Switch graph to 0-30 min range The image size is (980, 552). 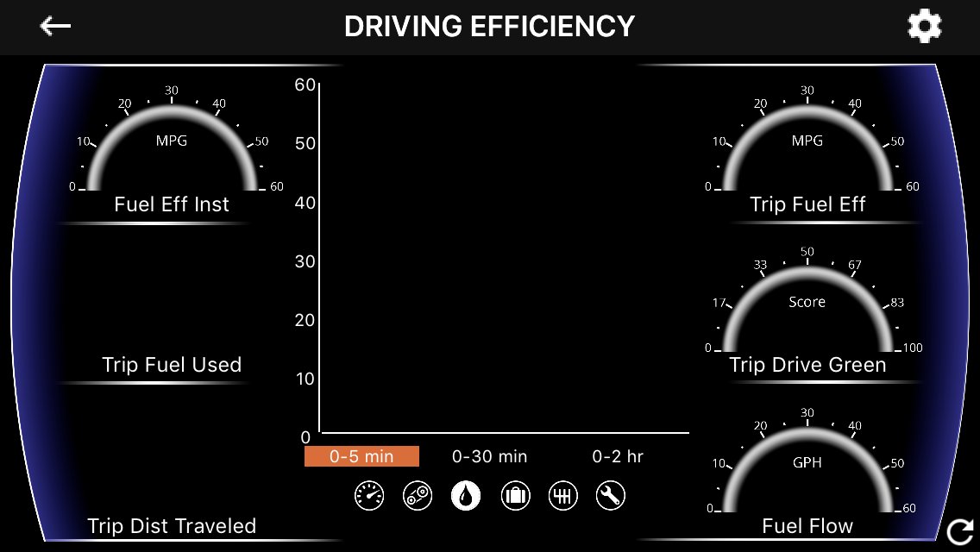pyautogui.click(x=489, y=456)
